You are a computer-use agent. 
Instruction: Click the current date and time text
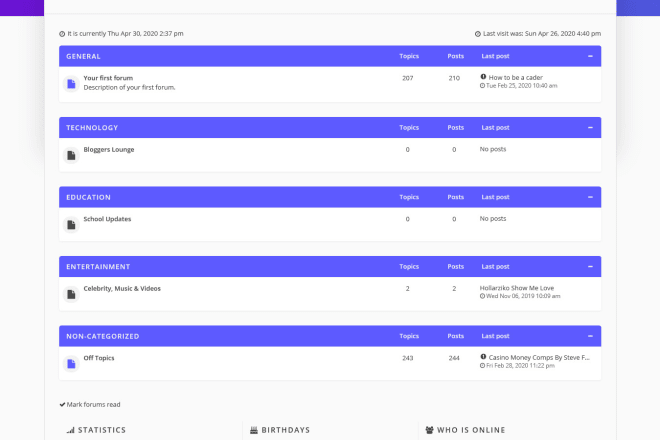pyautogui.click(x=125, y=34)
